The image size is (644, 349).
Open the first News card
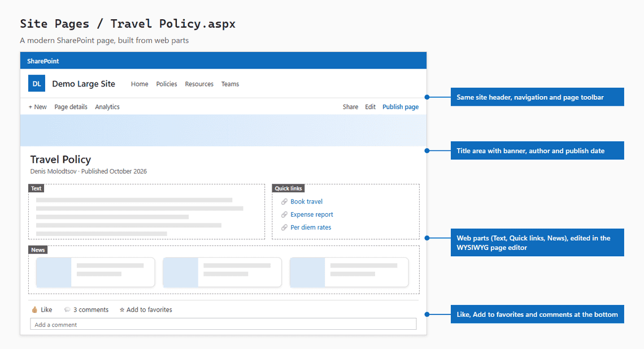pos(95,272)
